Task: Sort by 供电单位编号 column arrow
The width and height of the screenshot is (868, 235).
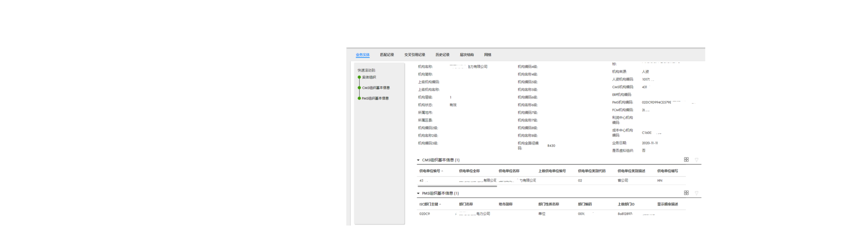Action: click(442, 171)
